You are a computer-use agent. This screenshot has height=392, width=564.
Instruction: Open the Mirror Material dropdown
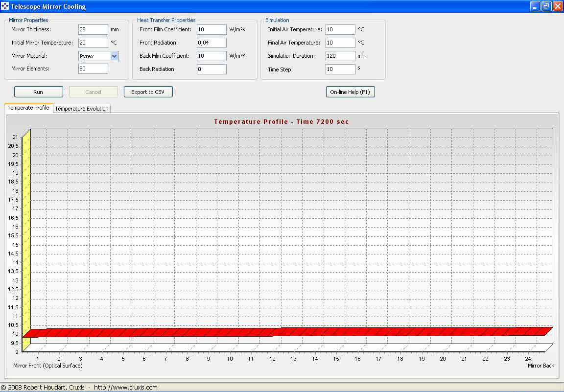tap(114, 56)
